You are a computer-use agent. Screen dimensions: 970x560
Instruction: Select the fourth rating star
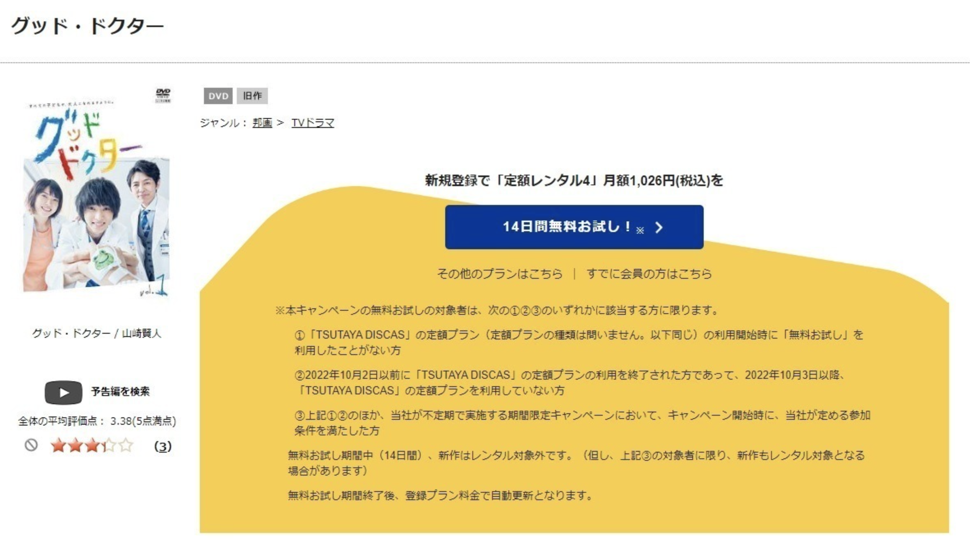tap(109, 445)
